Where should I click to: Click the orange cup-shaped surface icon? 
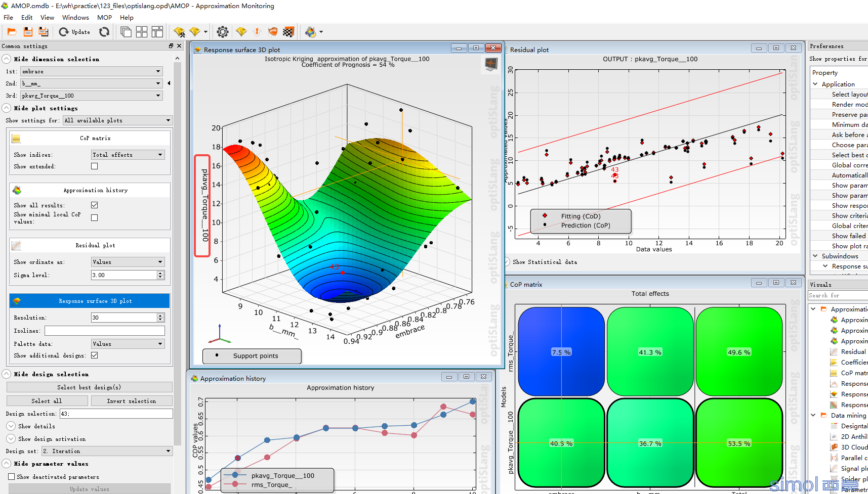point(273,32)
